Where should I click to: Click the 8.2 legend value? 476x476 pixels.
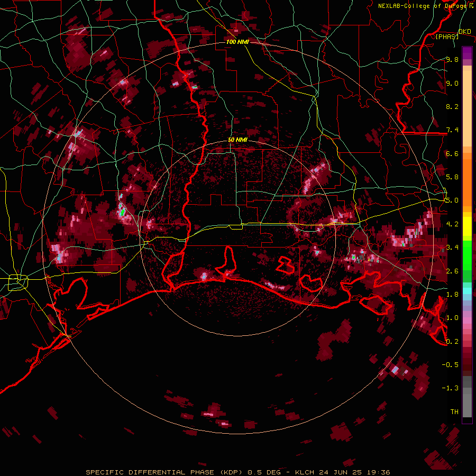(452, 106)
